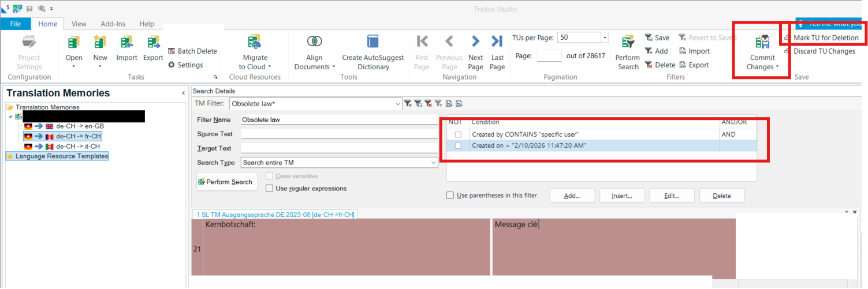Click Delete filter in the ribbon

point(660,65)
